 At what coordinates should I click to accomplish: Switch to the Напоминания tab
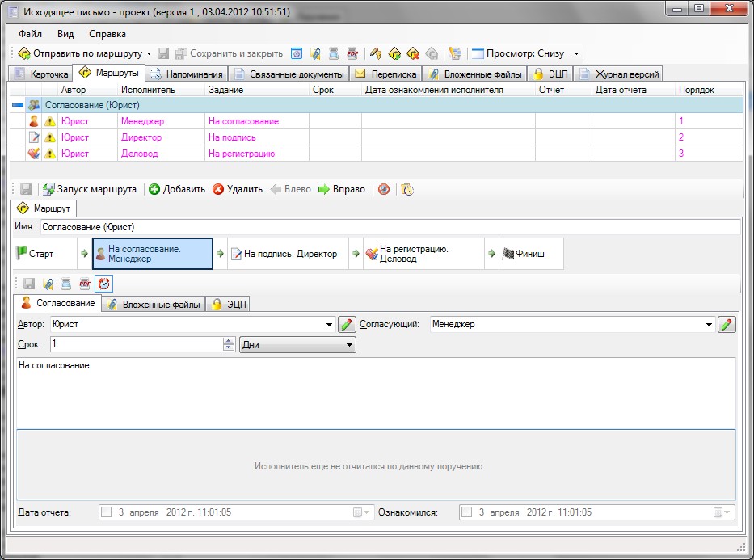point(187,74)
